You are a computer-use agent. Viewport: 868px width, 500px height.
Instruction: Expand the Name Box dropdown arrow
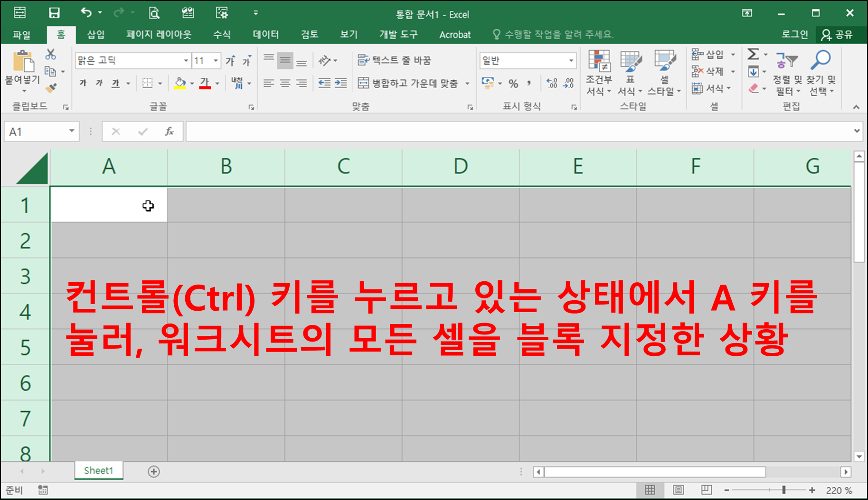tap(72, 131)
